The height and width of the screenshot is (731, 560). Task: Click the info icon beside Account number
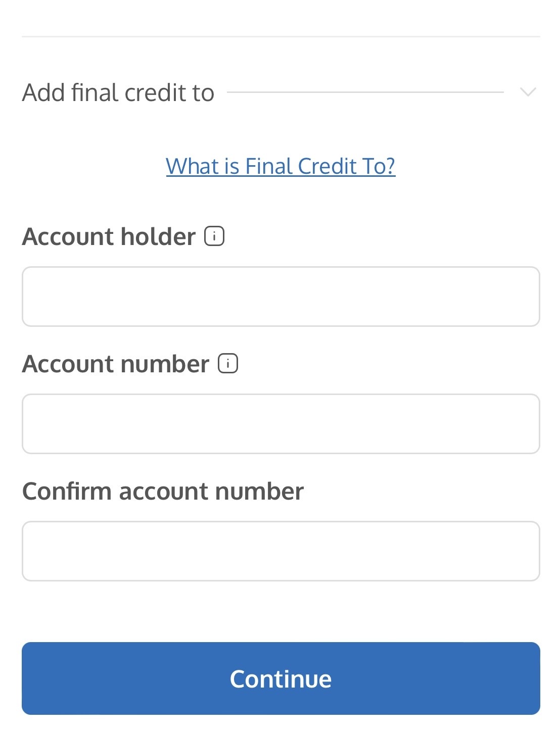click(228, 364)
